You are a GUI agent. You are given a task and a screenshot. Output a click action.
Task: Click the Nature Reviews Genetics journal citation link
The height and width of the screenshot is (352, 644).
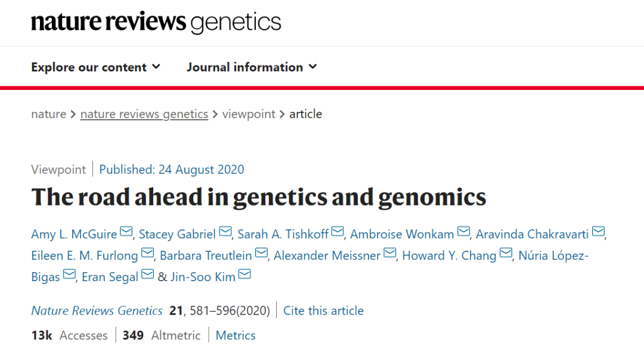tap(97, 310)
